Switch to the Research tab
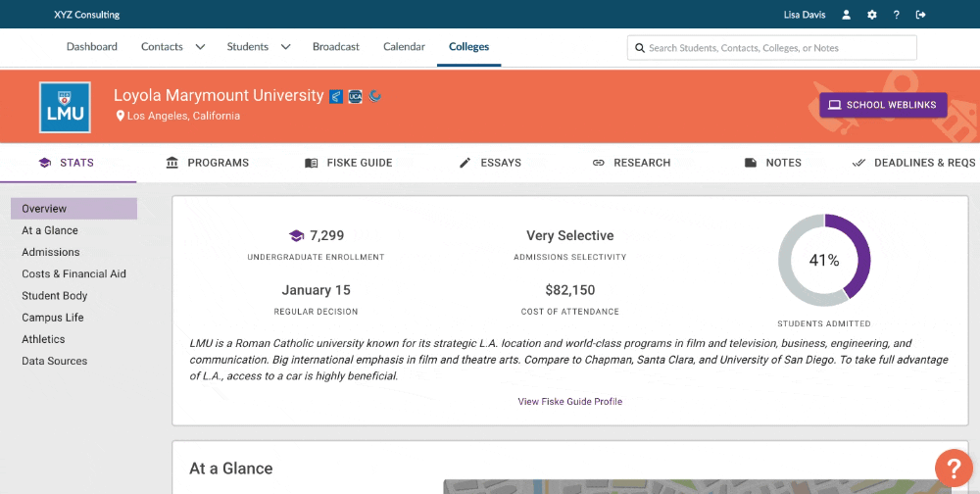The height and width of the screenshot is (494, 980). pos(631,163)
